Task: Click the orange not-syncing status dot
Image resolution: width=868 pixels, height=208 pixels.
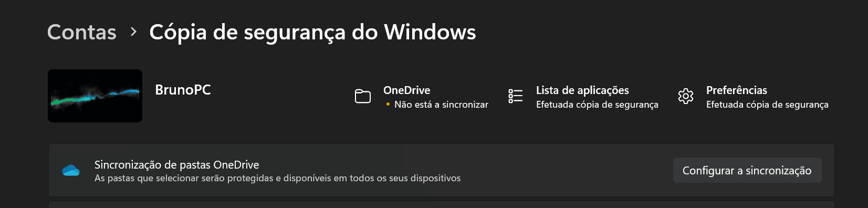Action: tap(388, 105)
